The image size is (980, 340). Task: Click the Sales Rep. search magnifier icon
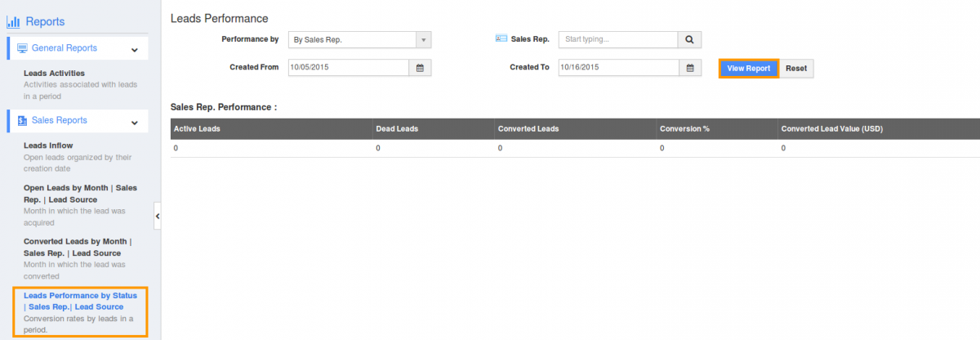pos(689,39)
